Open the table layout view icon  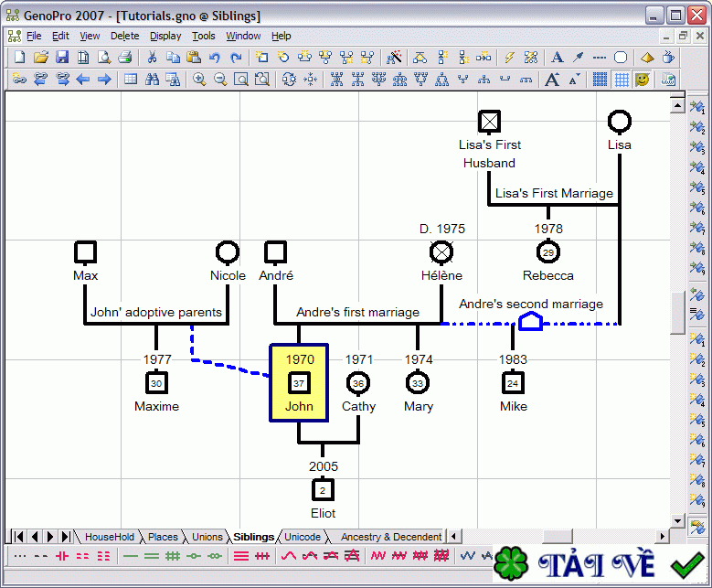point(131,80)
